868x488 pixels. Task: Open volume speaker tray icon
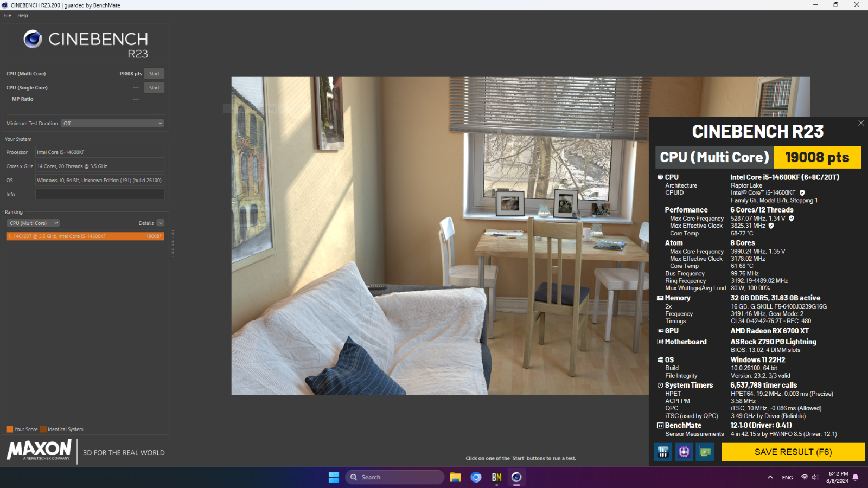815,477
